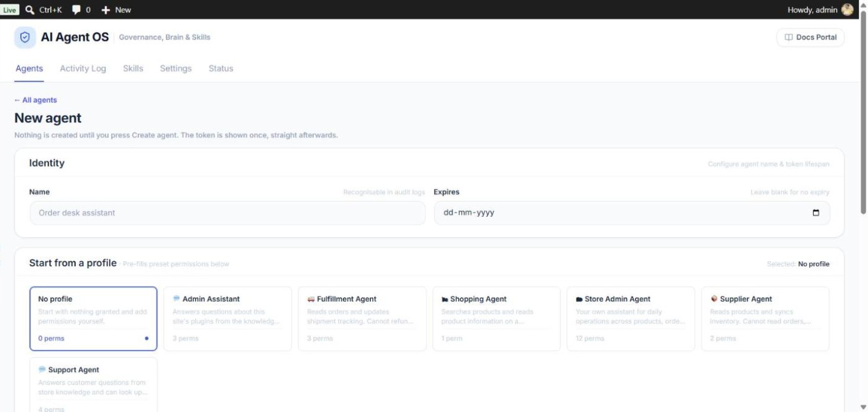Click the Admin Assistant card title
Screen dimensions: 868x412
pos(211,299)
